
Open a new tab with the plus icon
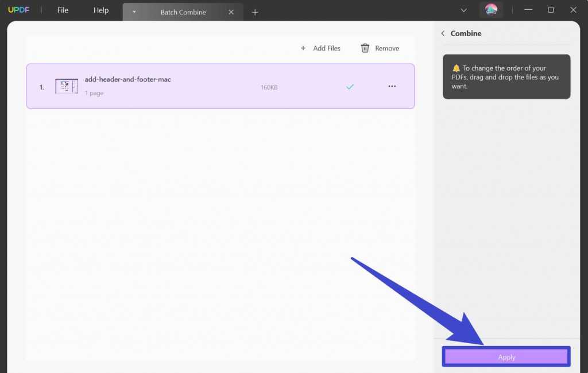tap(255, 11)
